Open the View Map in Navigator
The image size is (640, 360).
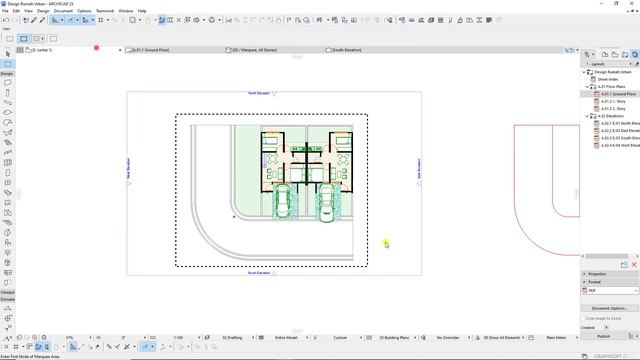click(615, 54)
